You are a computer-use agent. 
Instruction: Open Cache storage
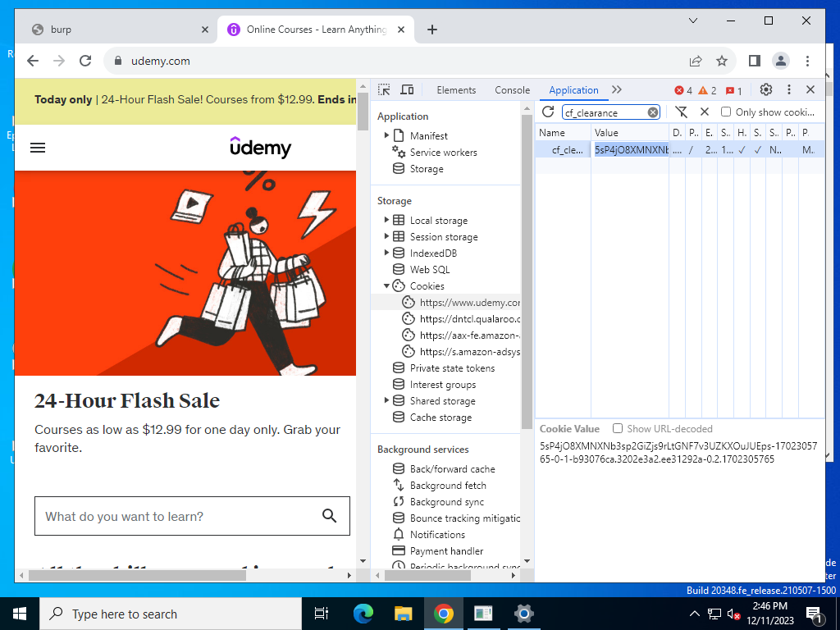441,417
